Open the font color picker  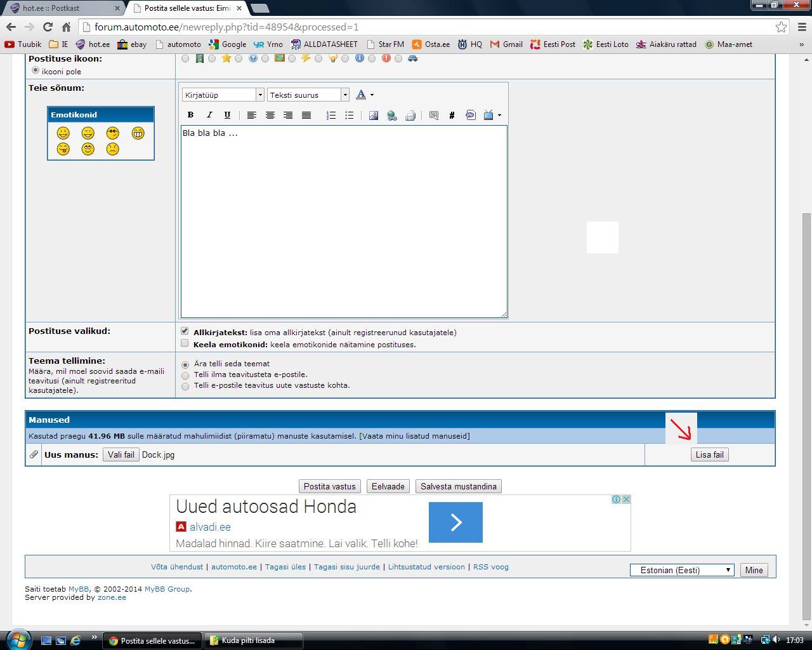(364, 95)
